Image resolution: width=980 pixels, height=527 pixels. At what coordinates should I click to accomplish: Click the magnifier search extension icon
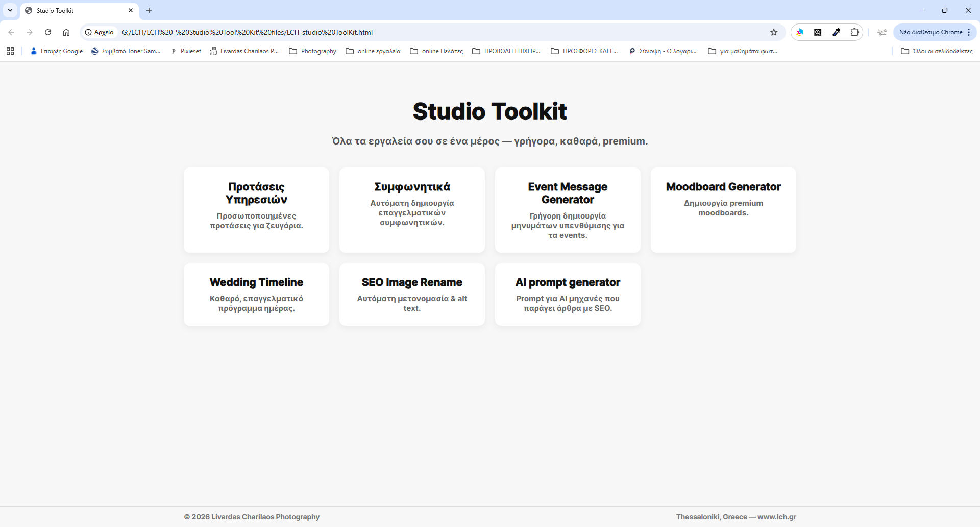(x=818, y=32)
